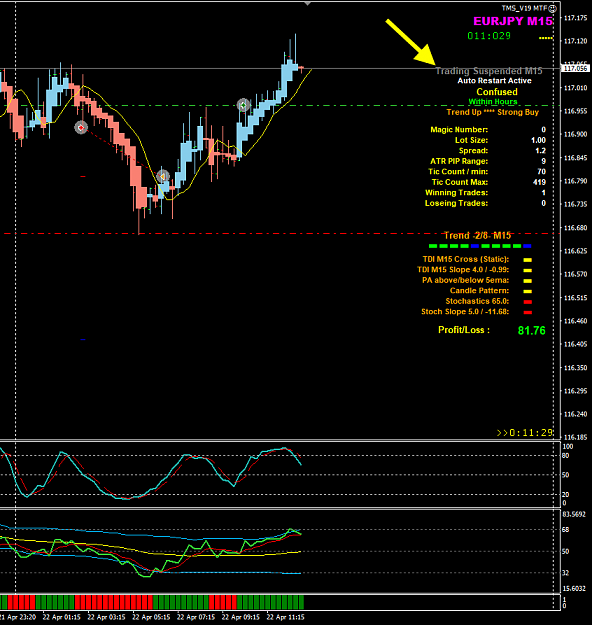Click the smiley Expert Advisor icon beside TMS_V19 MTF

552,8
